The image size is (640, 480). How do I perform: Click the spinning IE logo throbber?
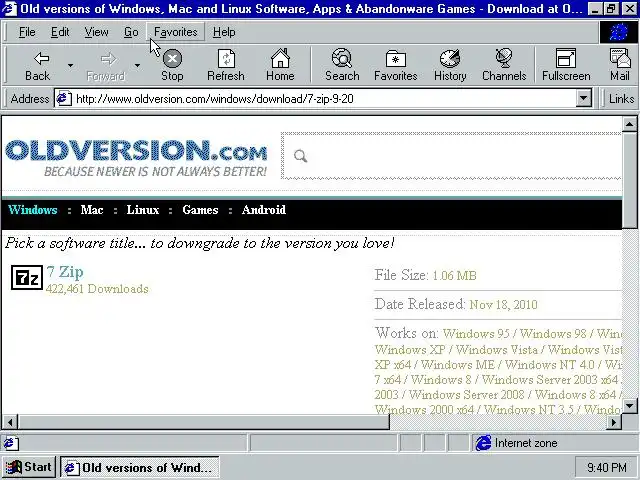[x=618, y=32]
